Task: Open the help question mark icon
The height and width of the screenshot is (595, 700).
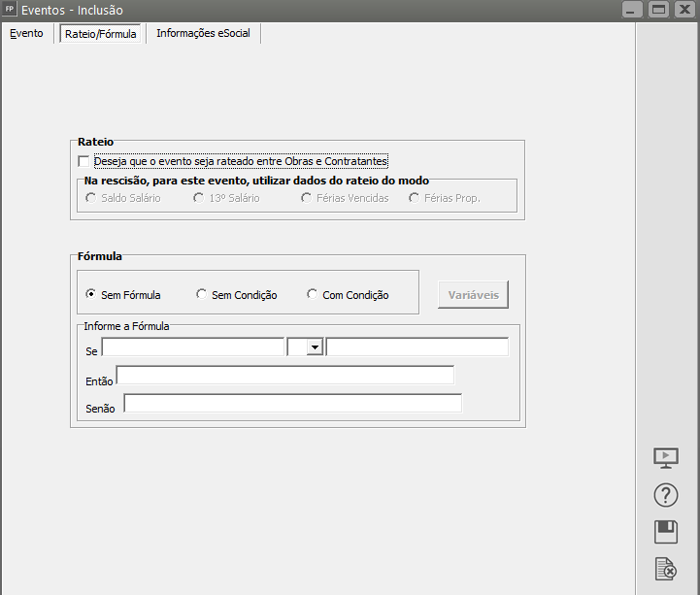Action: pyautogui.click(x=666, y=495)
